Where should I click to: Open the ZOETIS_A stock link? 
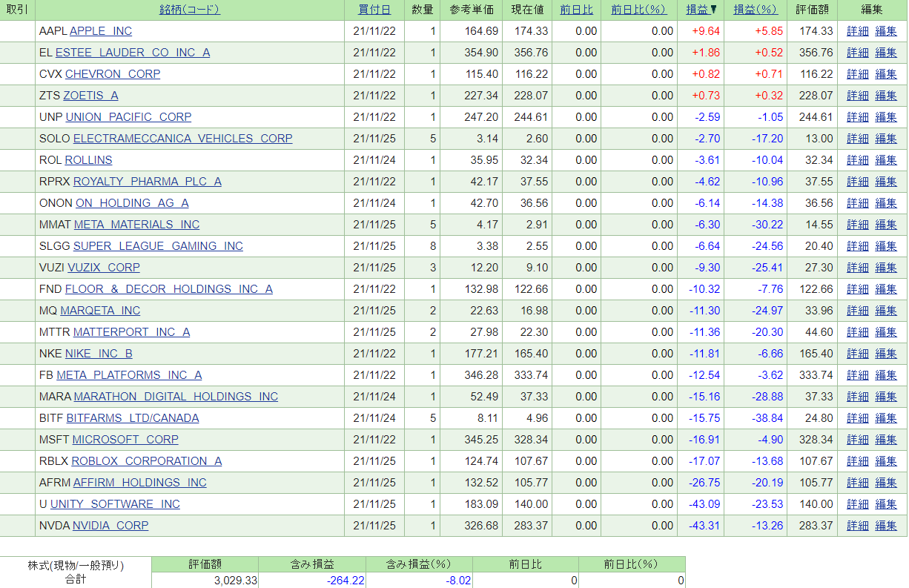(90, 96)
